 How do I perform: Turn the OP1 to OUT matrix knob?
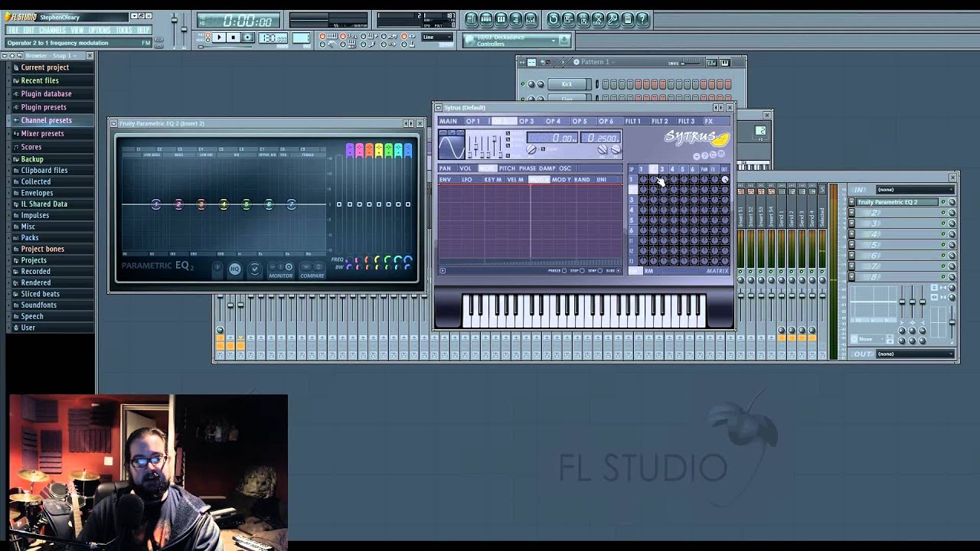click(x=725, y=180)
